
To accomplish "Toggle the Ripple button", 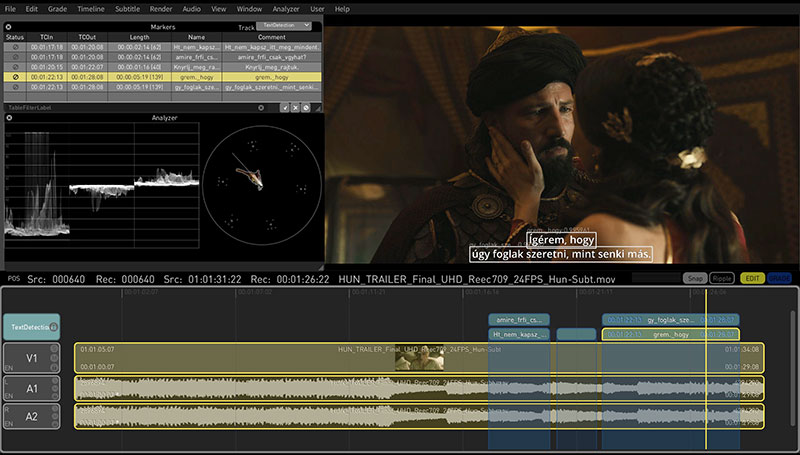I will tap(722, 279).
